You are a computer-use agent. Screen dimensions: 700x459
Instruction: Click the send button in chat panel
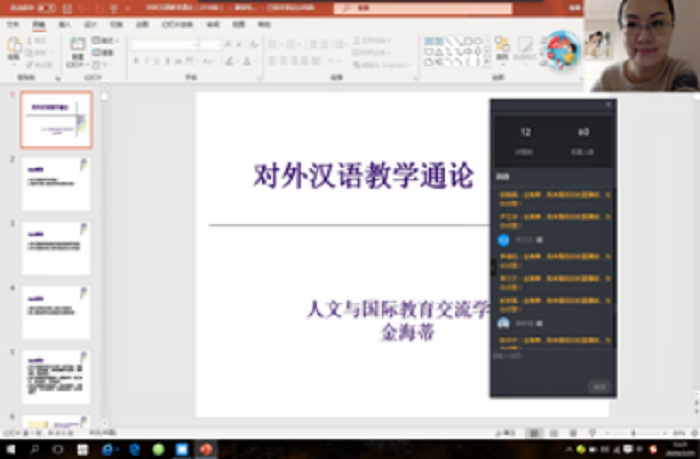pos(599,386)
